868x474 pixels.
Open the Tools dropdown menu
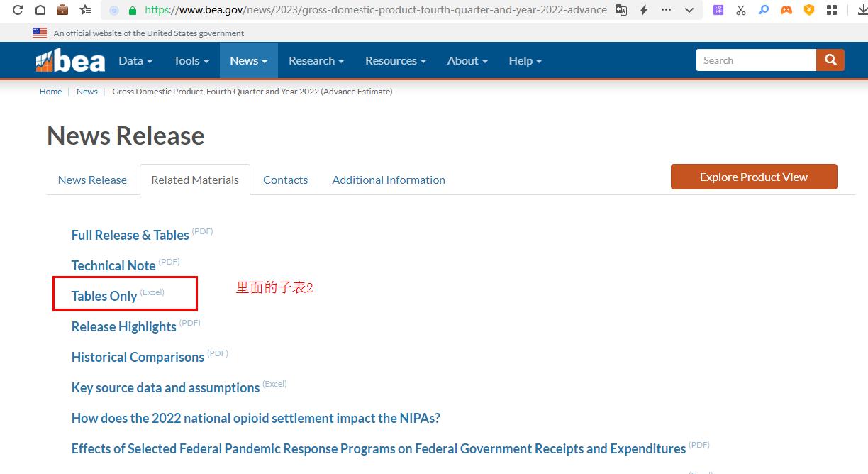[x=189, y=61]
